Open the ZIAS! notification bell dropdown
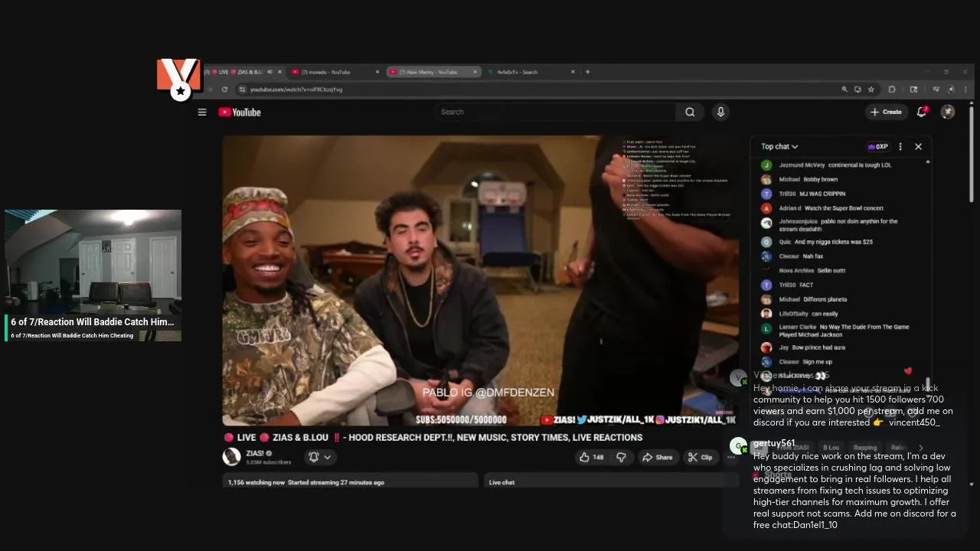 (x=320, y=457)
